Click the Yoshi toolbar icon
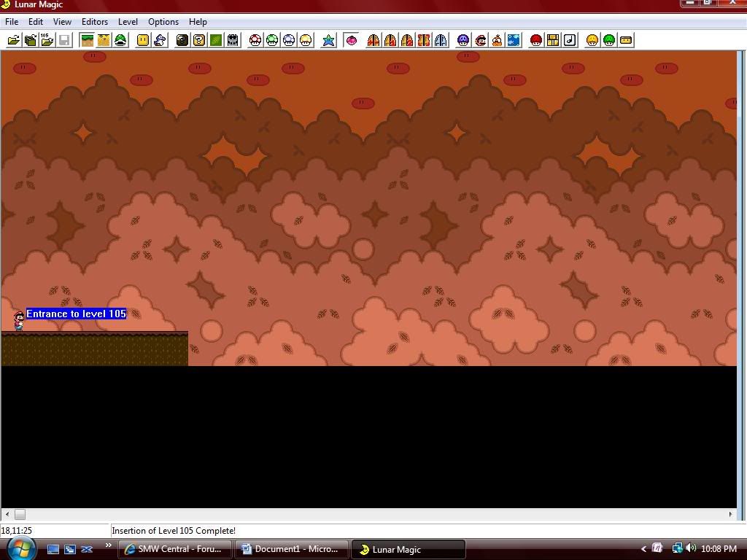 tap(160, 41)
